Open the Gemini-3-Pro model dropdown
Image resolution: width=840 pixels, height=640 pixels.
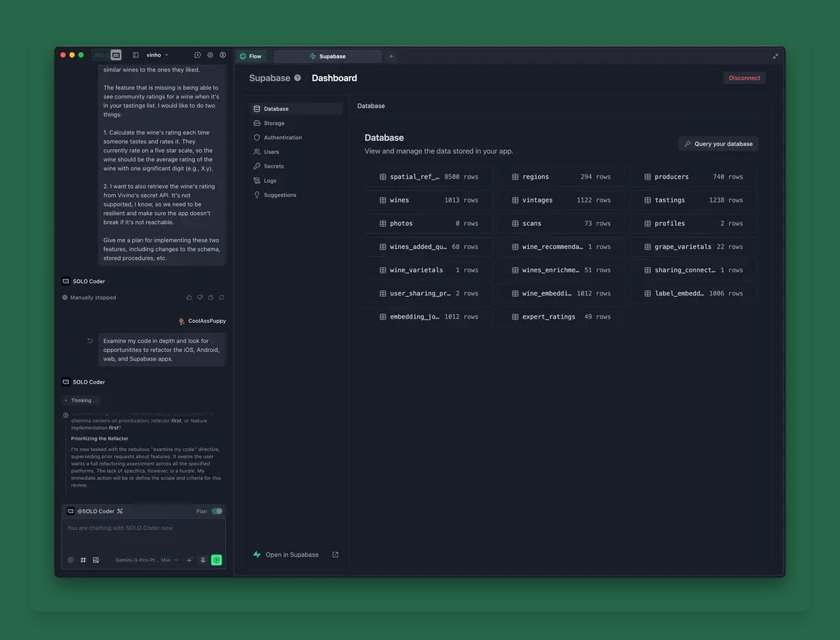146,560
